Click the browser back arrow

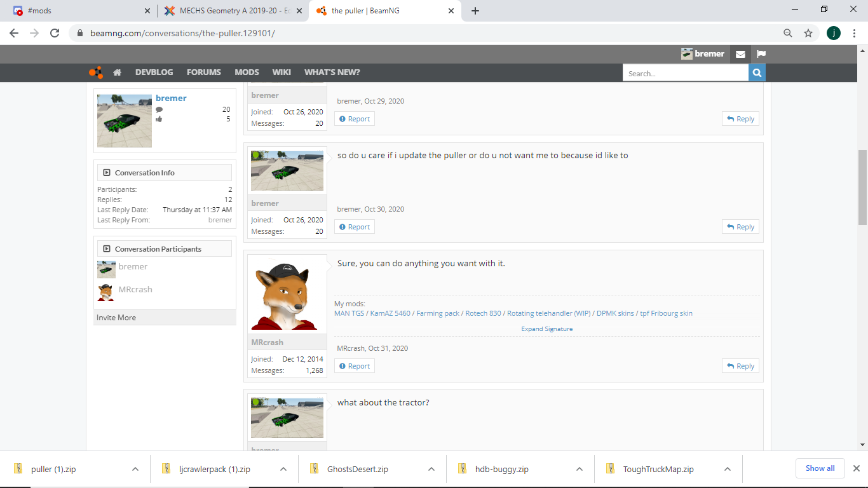click(x=14, y=33)
